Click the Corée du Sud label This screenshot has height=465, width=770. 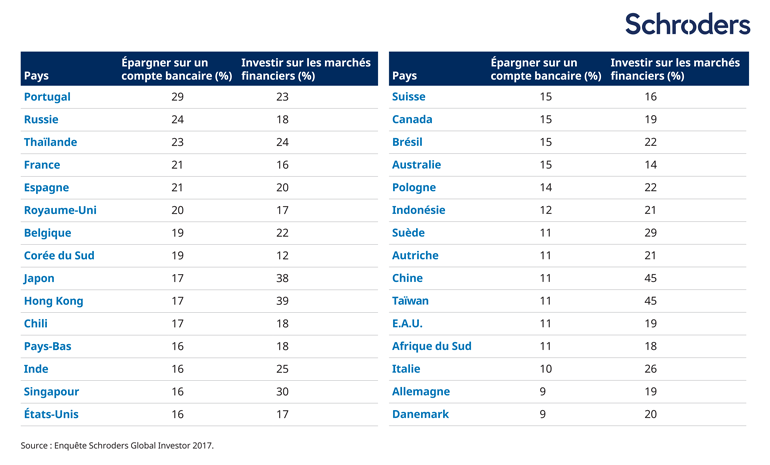click(x=59, y=255)
